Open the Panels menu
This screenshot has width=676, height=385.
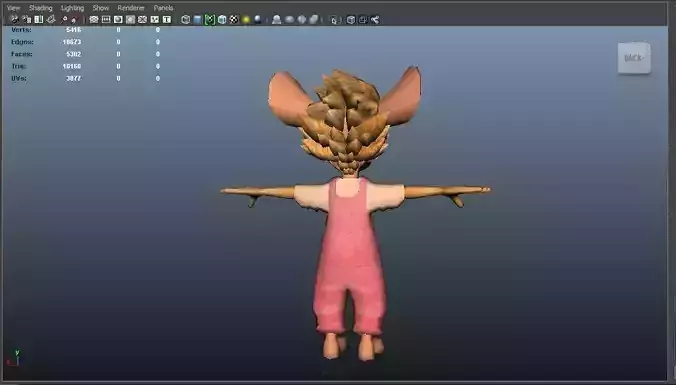tap(164, 8)
